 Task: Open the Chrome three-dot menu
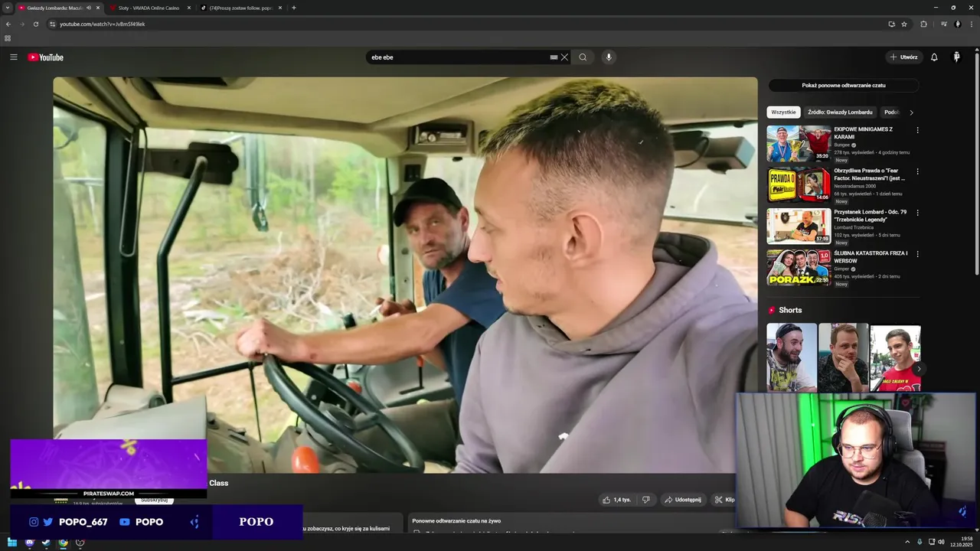971,24
